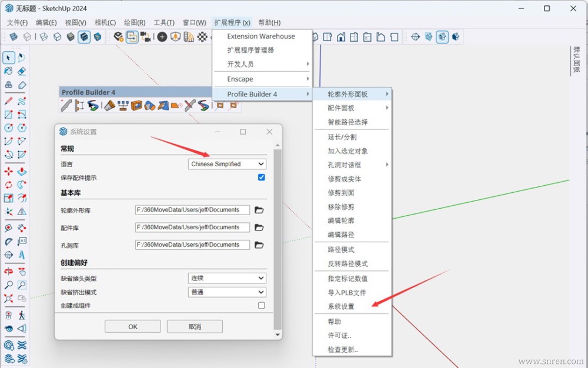Select the Orbit tool
Screen dimensions: 588x368
9,272
